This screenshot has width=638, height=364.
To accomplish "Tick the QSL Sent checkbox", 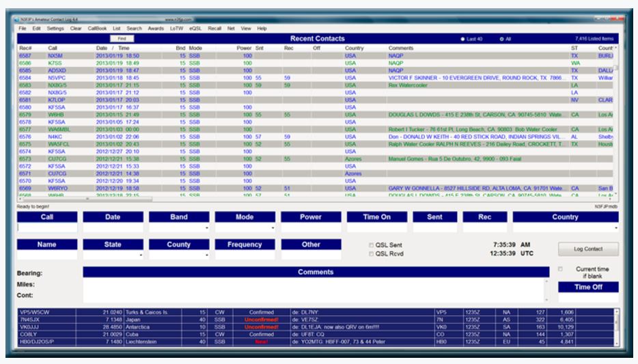I will [371, 245].
